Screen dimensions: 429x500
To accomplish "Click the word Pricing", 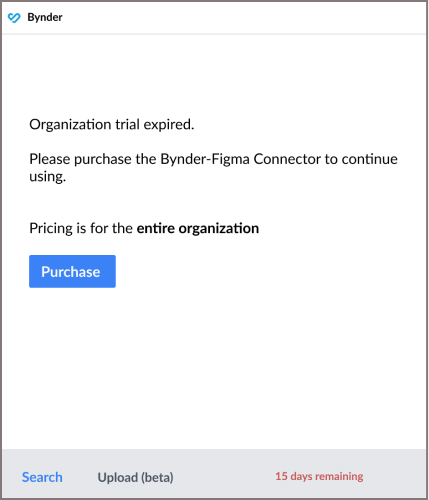I will point(51,229).
